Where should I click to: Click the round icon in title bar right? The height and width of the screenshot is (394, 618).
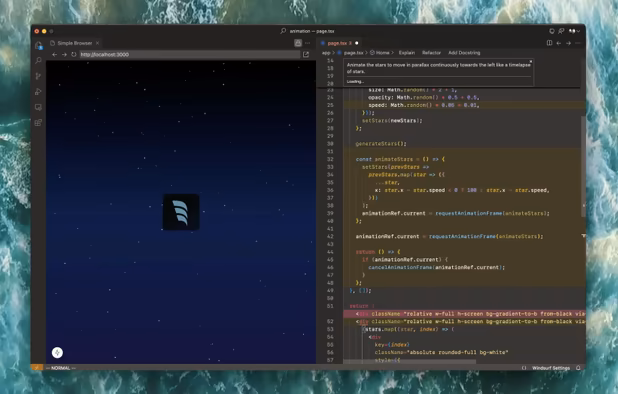pyautogui.click(x=552, y=31)
